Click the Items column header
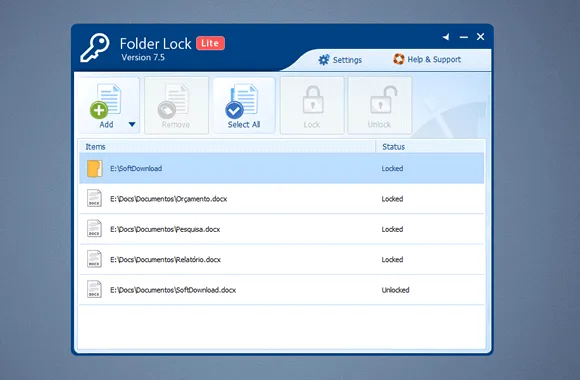 point(227,147)
